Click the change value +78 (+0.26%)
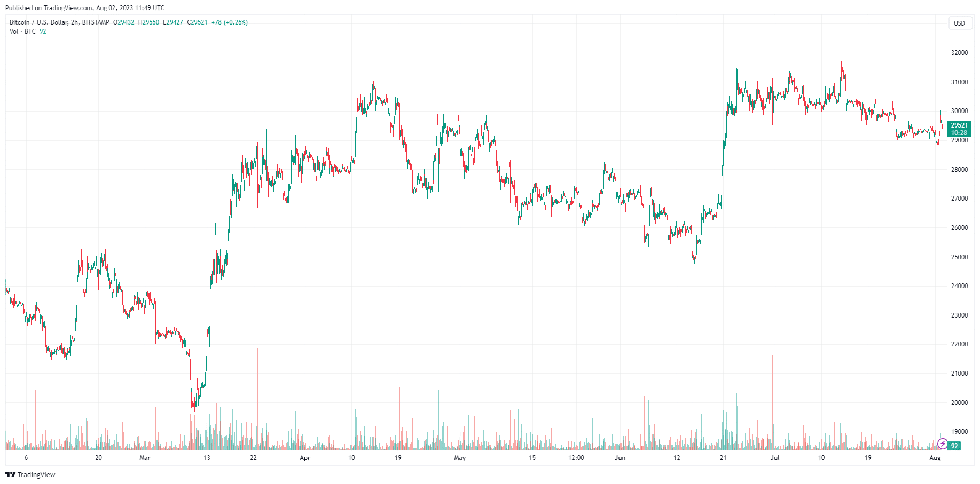 pyautogui.click(x=230, y=22)
